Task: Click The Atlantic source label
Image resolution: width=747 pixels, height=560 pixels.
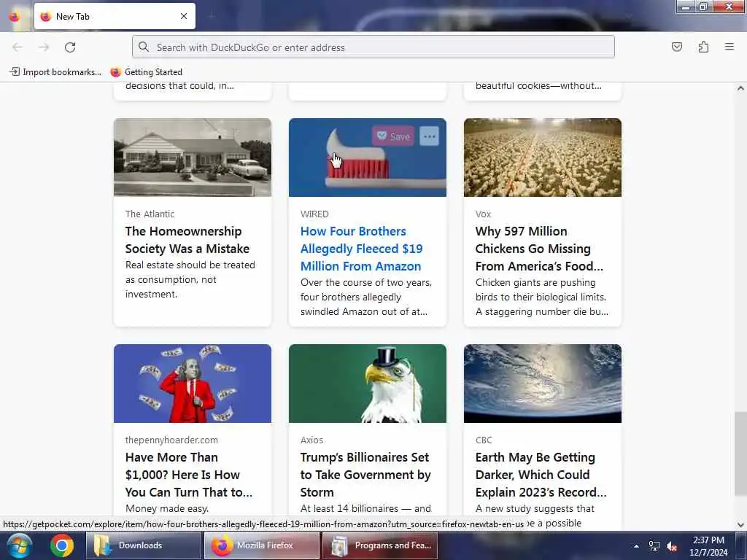Action: point(150,214)
